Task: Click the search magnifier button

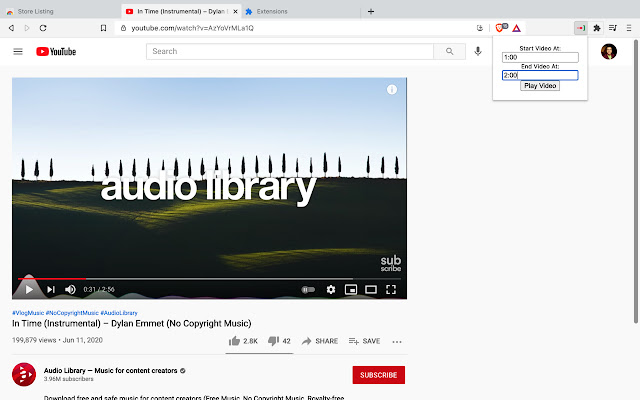Action: point(449,51)
